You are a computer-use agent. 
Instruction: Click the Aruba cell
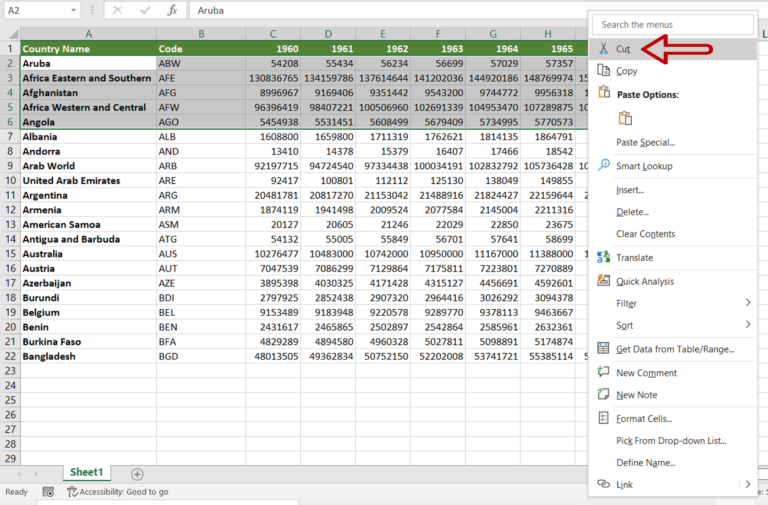click(88, 63)
